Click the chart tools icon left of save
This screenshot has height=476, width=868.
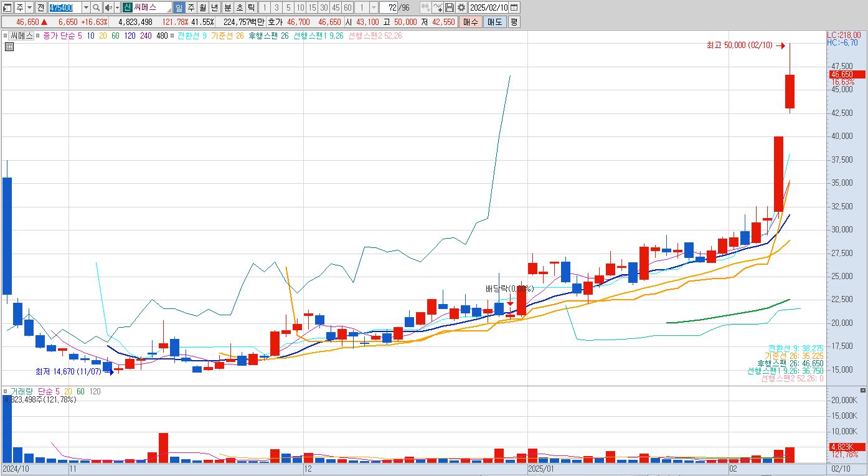pos(436,7)
